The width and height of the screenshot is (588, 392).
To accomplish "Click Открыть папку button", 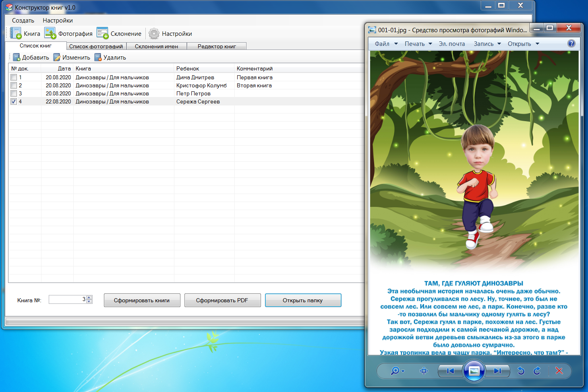I will (303, 300).
